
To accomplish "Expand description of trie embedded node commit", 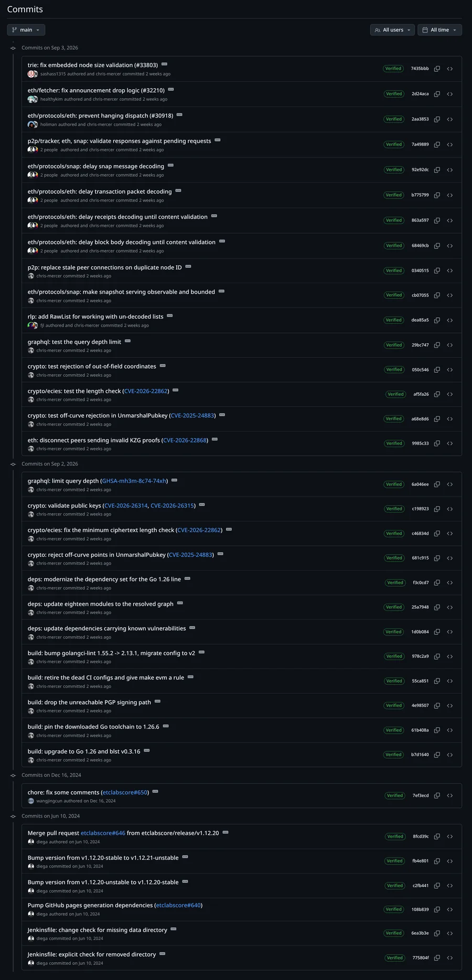I will (164, 64).
